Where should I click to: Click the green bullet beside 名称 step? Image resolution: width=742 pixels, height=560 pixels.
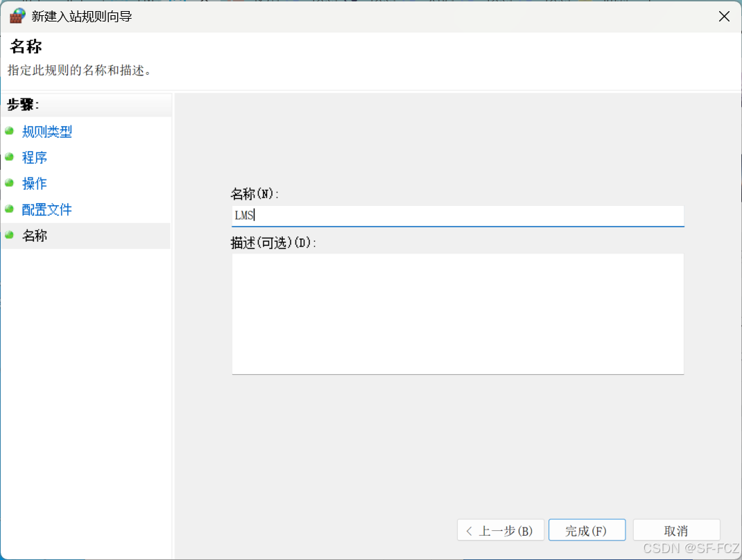(10, 235)
